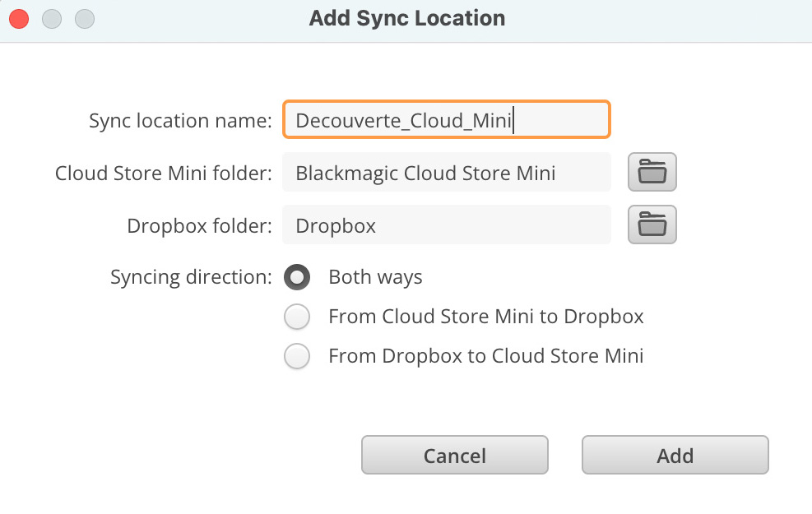Click the Add Sync Location title bar

click(x=406, y=18)
